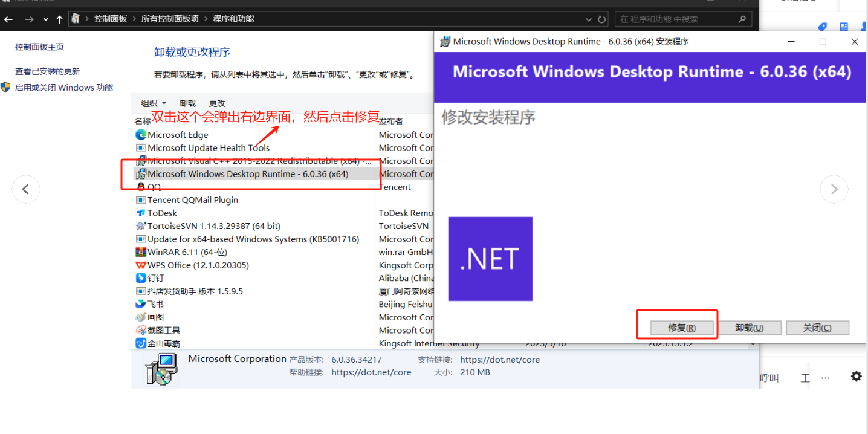Click the Forward arrow in Explorer navigation
The width and height of the screenshot is (868, 434).
coord(29,19)
